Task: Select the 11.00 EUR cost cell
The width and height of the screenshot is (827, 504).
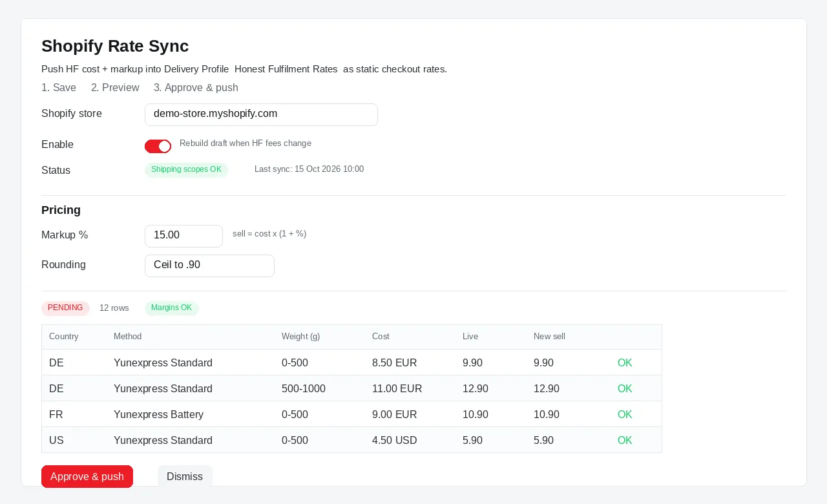Action: pos(397,389)
